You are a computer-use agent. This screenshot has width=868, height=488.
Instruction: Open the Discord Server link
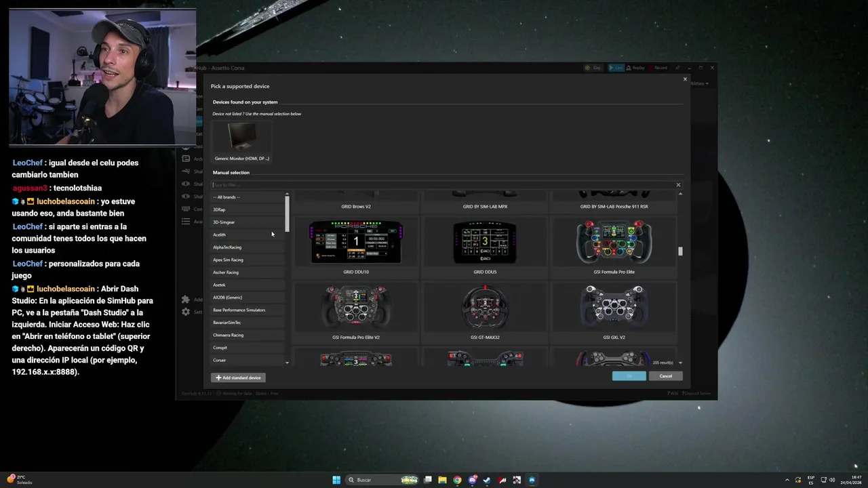(697, 393)
